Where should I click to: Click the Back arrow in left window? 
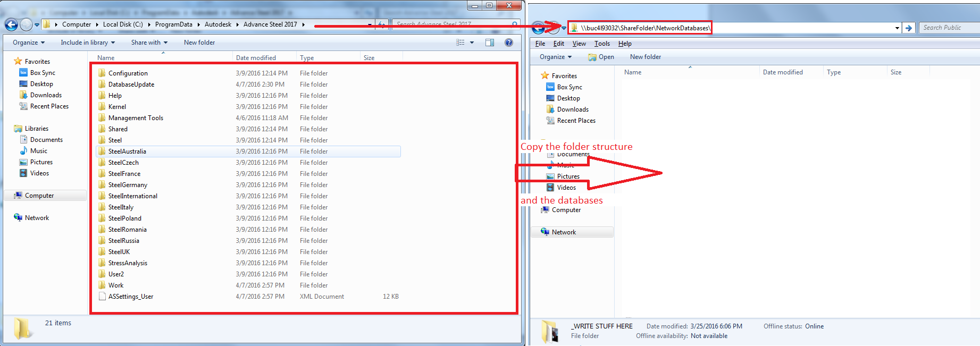[x=11, y=24]
